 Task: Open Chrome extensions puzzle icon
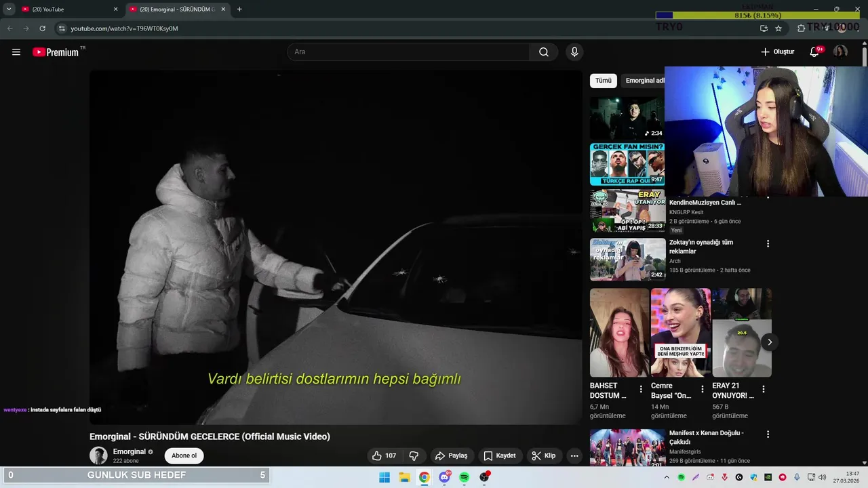pyautogui.click(x=801, y=28)
